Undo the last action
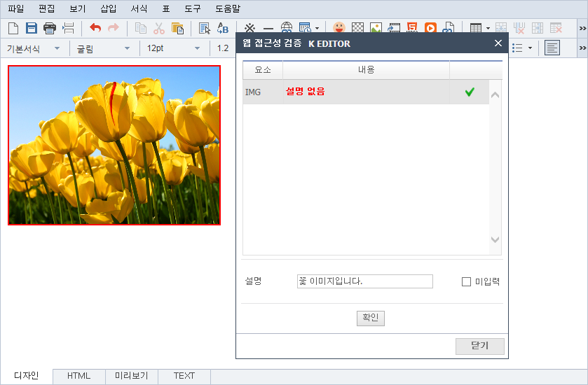The width and height of the screenshot is (588, 385). [x=95, y=28]
